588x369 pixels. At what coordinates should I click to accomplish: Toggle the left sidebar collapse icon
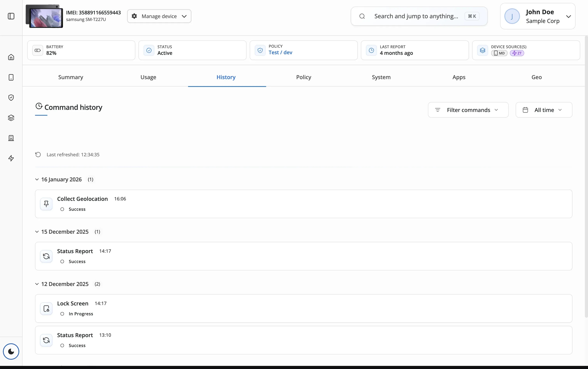pyautogui.click(x=11, y=16)
